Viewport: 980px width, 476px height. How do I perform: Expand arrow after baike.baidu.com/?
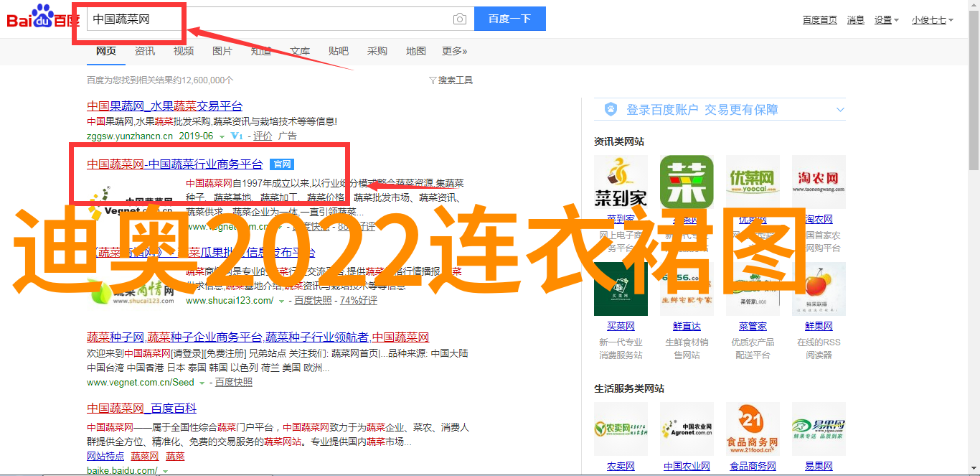[x=165, y=472]
